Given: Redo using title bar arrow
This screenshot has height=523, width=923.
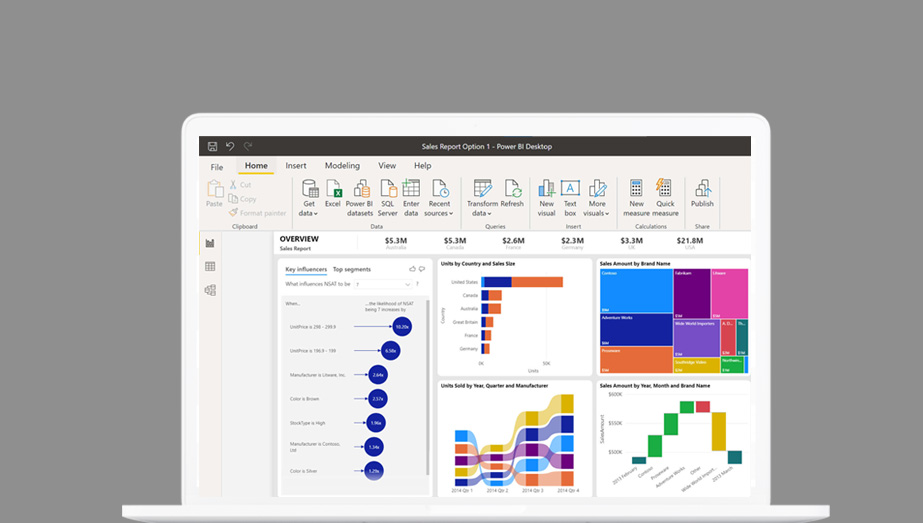Looking at the screenshot, I should (x=248, y=146).
